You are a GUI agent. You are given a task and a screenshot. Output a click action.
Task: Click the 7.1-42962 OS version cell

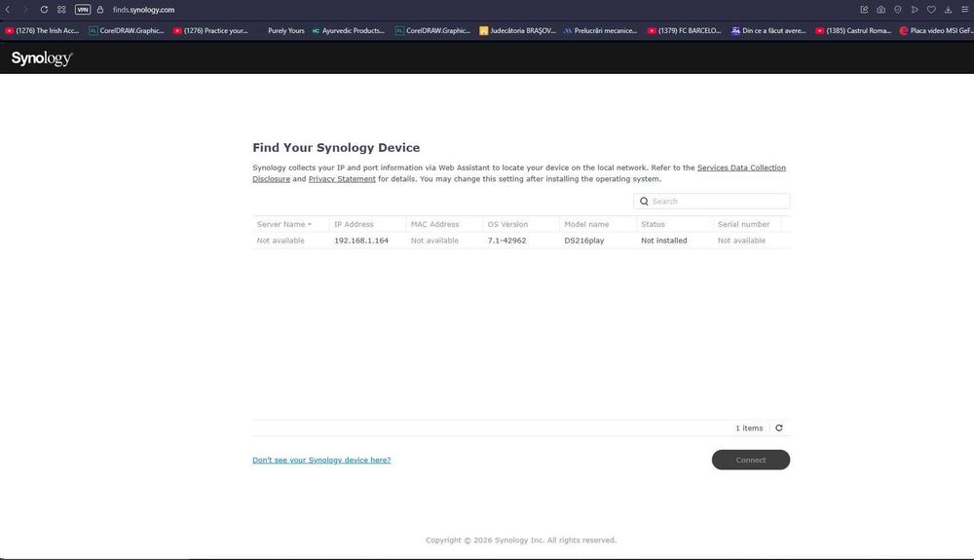pyautogui.click(x=506, y=241)
